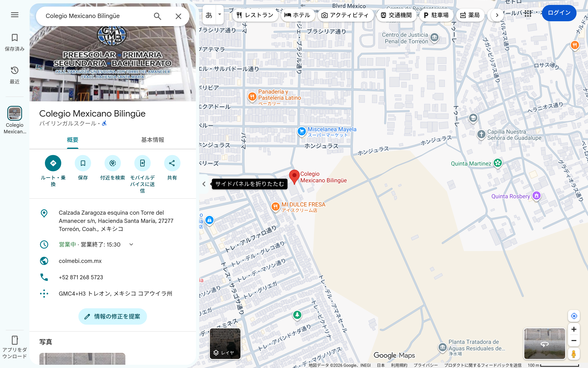The height and width of the screenshot is (368, 588).
Task: Click the Search nearby (付近を検索) icon
Action: point(113,163)
